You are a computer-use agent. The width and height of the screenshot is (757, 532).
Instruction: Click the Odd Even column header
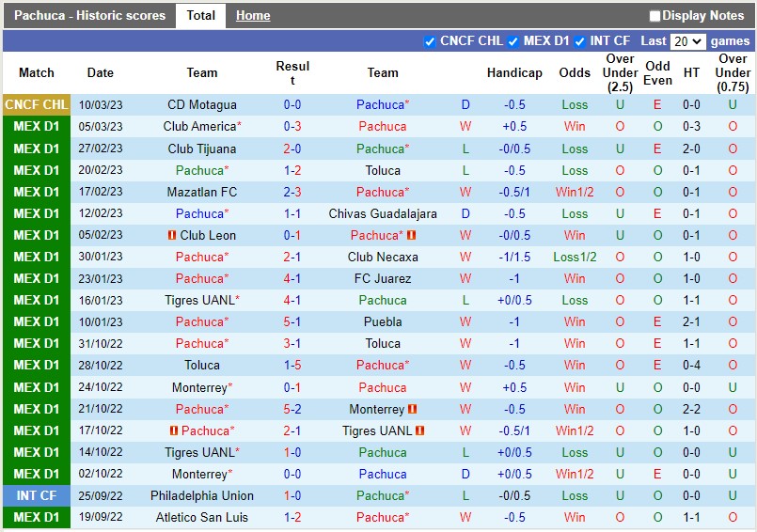(657, 73)
